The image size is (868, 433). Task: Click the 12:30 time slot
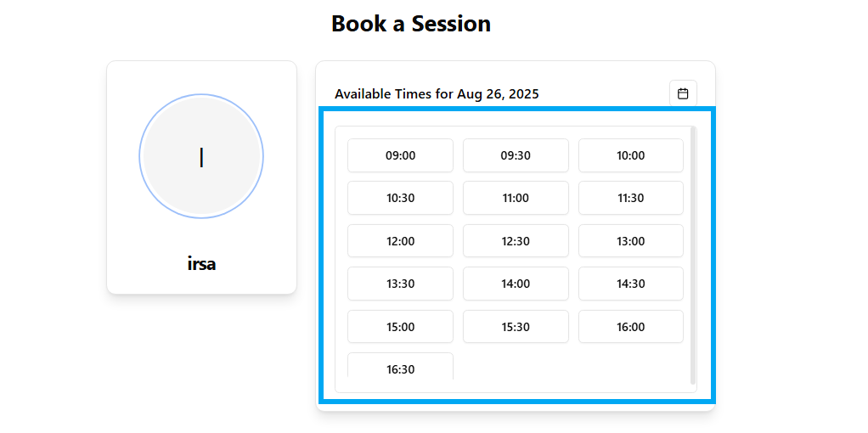point(516,241)
